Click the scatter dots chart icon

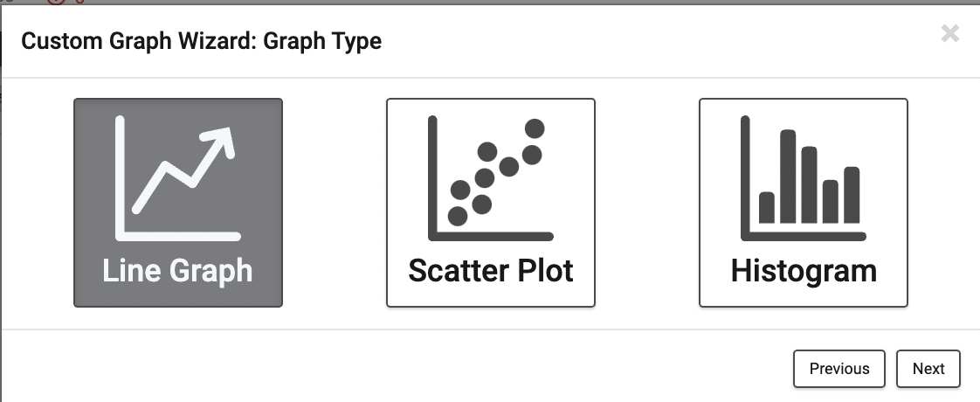click(491, 178)
